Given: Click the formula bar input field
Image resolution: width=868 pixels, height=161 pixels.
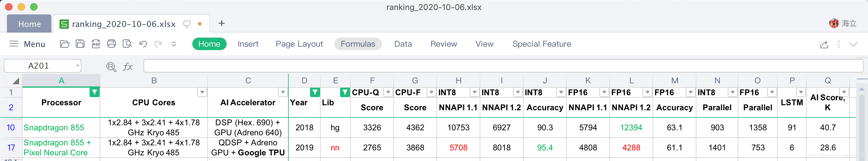Looking at the screenshot, I should [503, 66].
